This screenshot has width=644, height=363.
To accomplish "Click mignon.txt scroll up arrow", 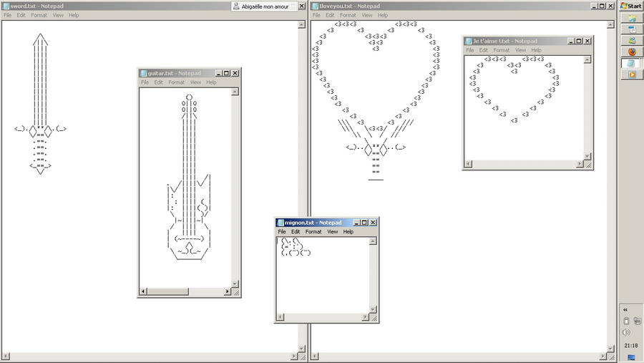I will click(x=373, y=241).
